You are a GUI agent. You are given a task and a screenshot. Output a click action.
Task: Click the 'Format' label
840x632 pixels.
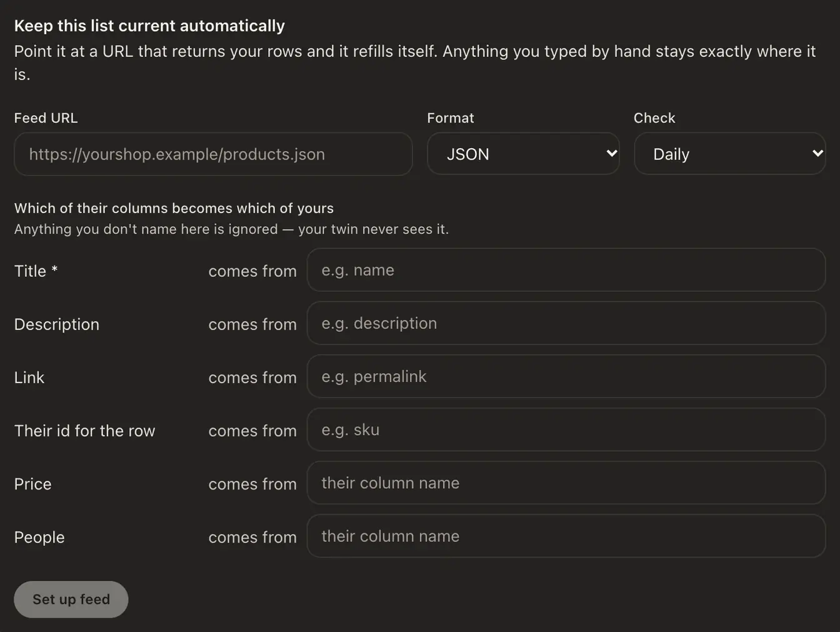point(451,118)
